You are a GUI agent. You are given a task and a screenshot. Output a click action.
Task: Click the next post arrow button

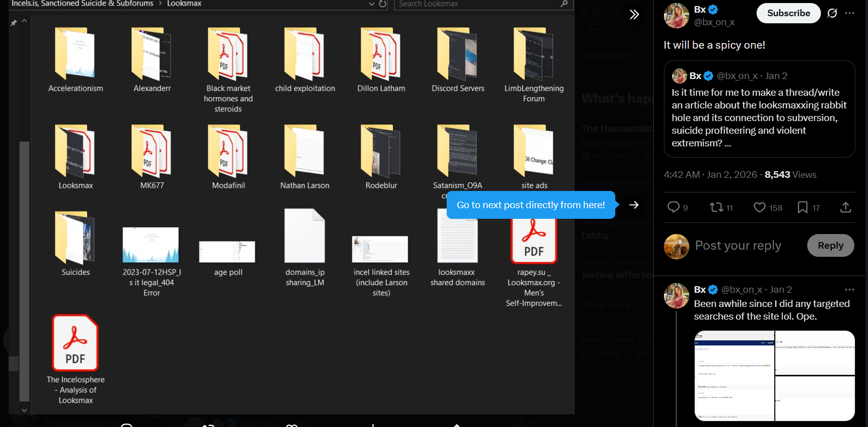pyautogui.click(x=634, y=205)
